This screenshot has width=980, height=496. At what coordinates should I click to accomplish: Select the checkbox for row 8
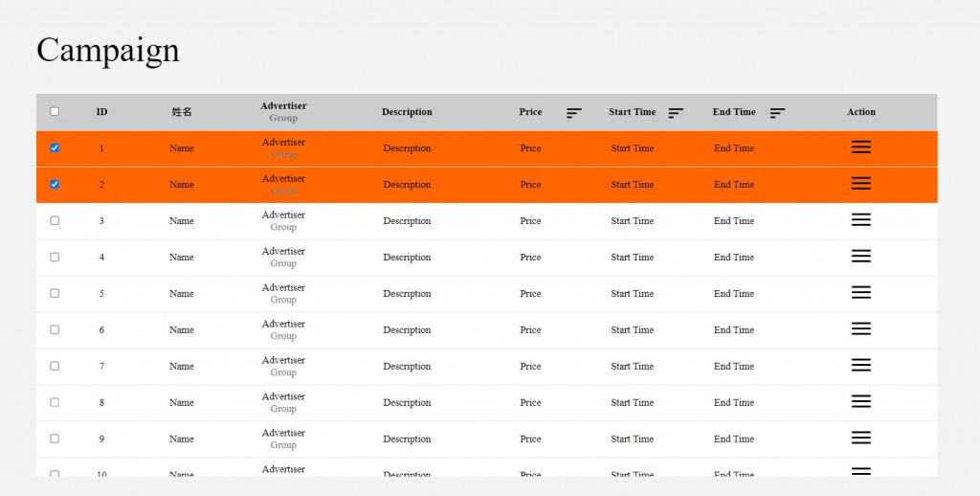click(55, 401)
